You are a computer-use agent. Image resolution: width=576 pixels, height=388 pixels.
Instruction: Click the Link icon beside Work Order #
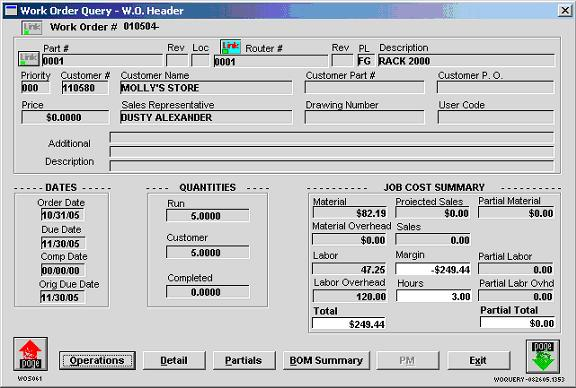tap(32, 28)
